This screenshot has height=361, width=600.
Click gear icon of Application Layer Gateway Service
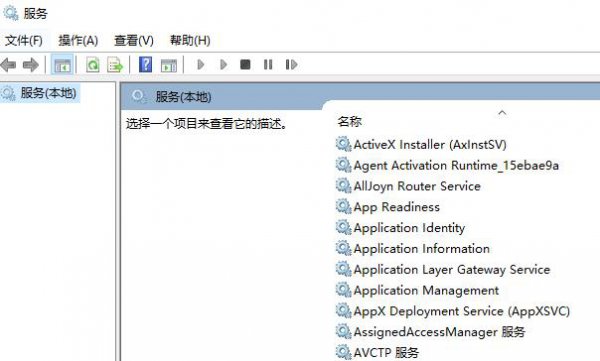tap(343, 269)
